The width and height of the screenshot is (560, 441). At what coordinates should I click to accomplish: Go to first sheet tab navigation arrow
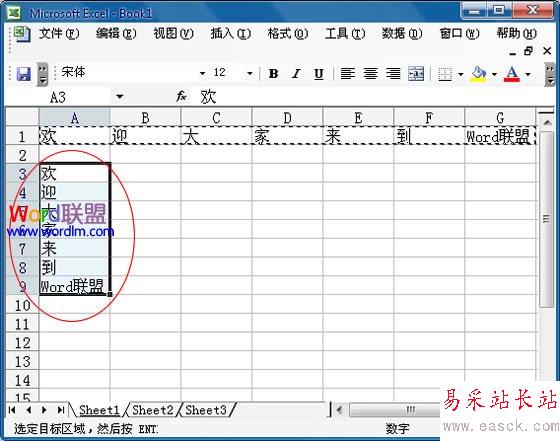(x=12, y=410)
